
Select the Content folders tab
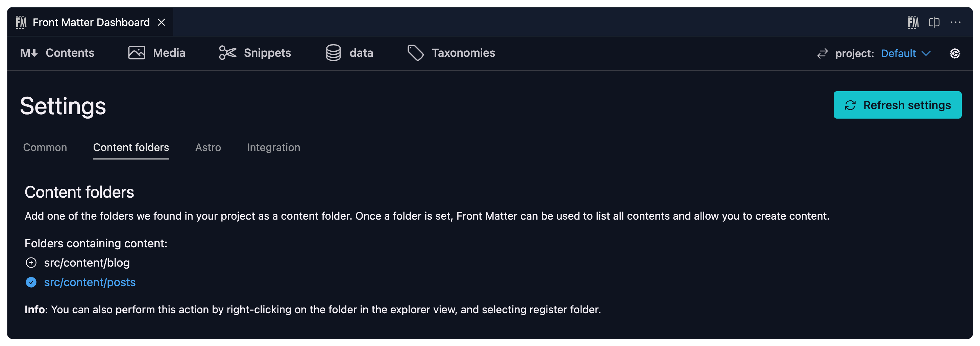[x=131, y=148]
